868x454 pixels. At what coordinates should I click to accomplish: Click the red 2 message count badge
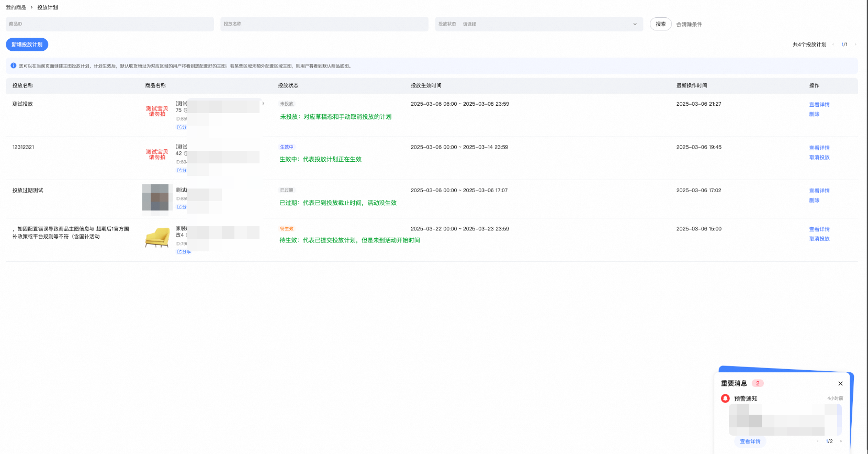(x=758, y=383)
